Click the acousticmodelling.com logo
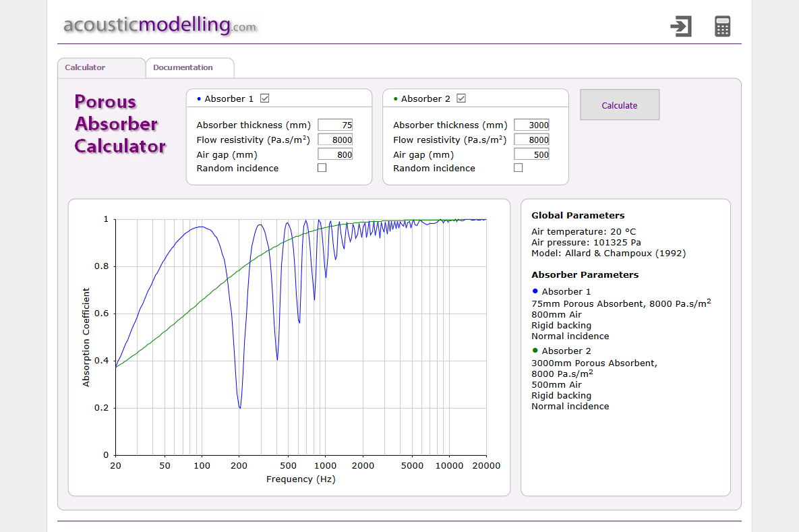 coord(160,26)
